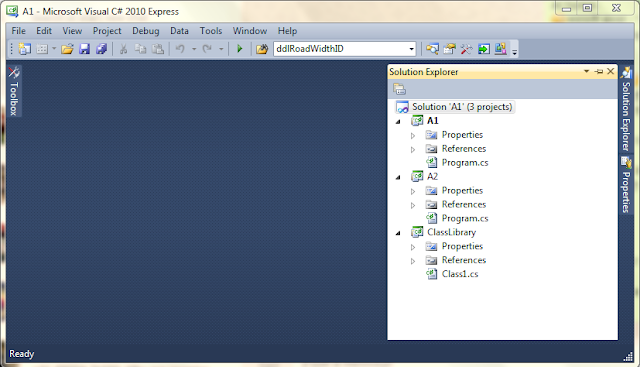
Task: Collapse the A2 project node
Action: (398, 177)
